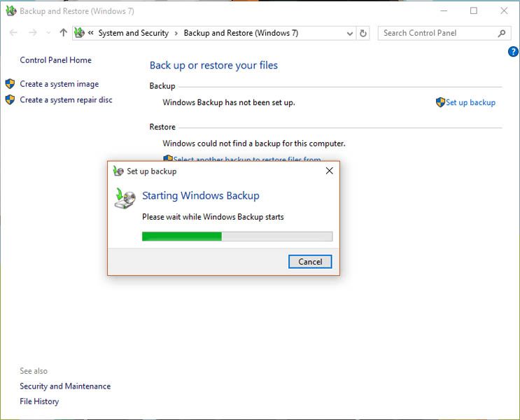Click shield icon beside Set up backup
Viewport: 520px width, 420px height.
[440, 102]
